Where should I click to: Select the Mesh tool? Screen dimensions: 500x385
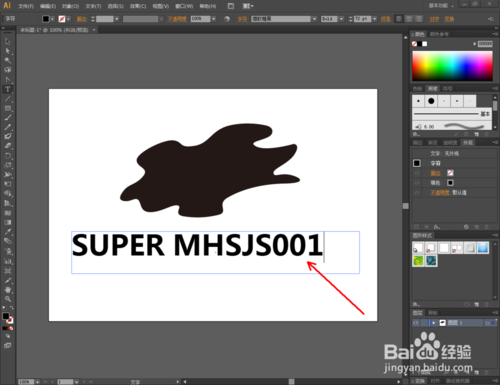[8, 213]
